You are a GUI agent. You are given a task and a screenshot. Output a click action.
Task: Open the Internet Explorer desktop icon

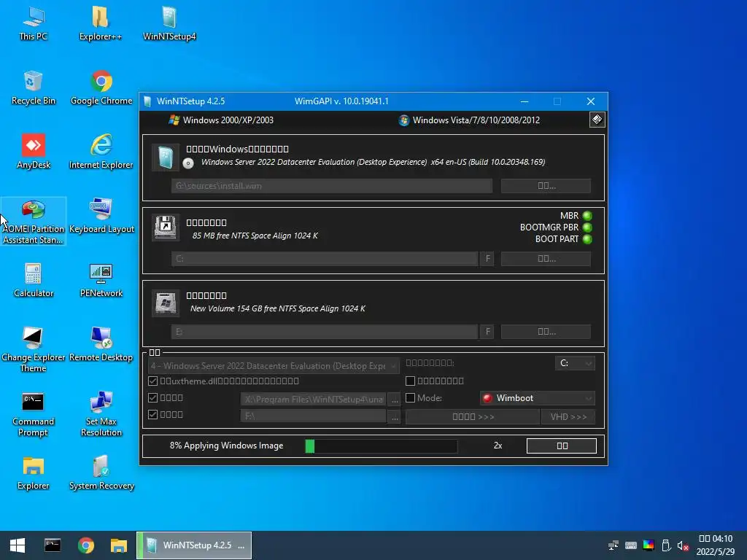pos(101,152)
